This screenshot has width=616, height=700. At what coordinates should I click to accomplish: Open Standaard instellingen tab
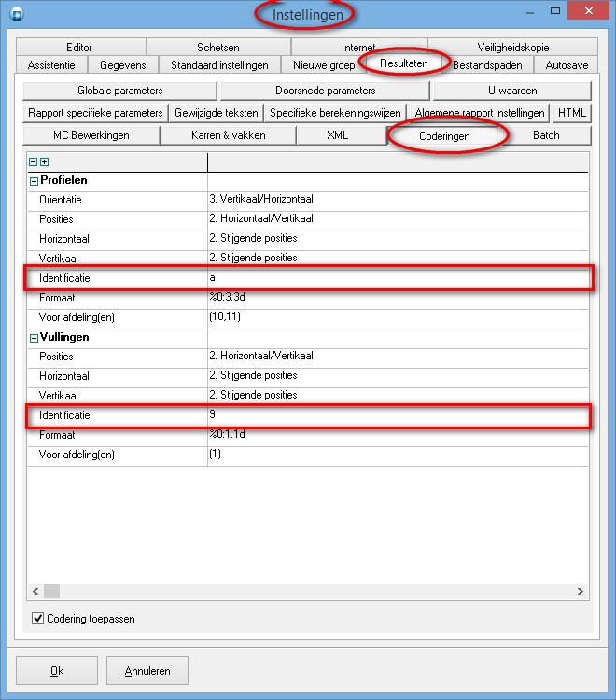tap(219, 65)
